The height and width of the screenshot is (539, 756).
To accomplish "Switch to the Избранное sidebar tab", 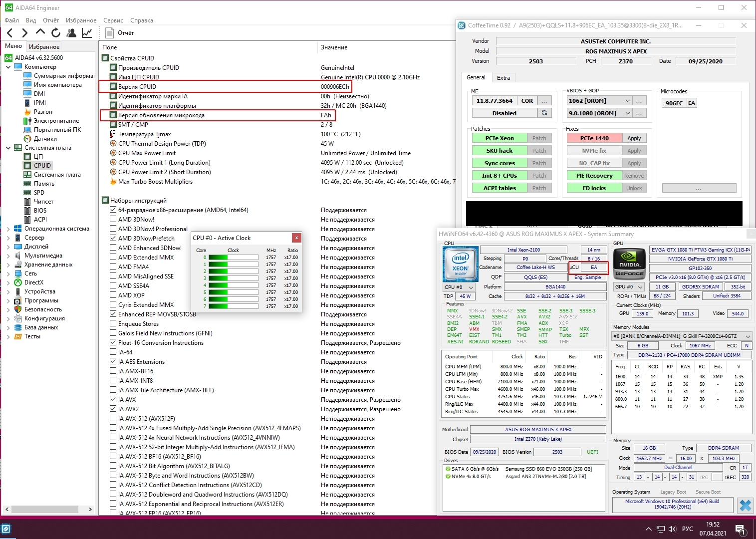I will [44, 46].
